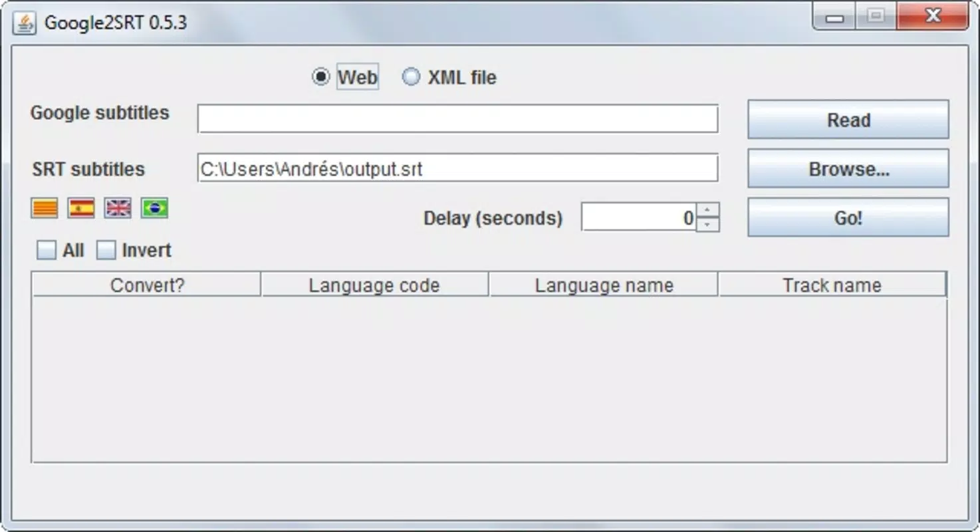The image size is (980, 532).
Task: Pick the Brazilian flag language icon
Action: [155, 208]
